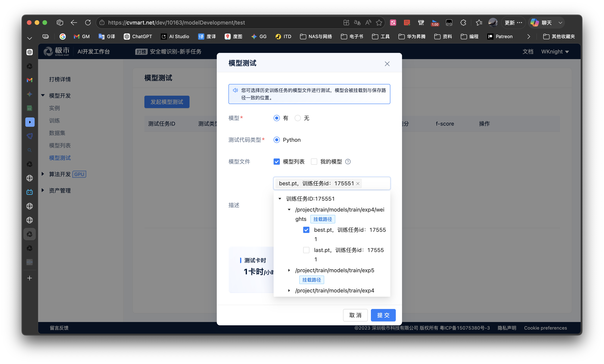The height and width of the screenshot is (364, 604).
Task: Click the browser refresh icon
Action: tap(88, 23)
